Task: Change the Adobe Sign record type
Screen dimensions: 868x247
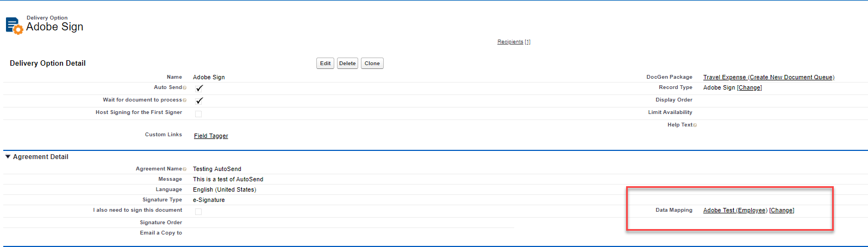Action: pyautogui.click(x=750, y=87)
